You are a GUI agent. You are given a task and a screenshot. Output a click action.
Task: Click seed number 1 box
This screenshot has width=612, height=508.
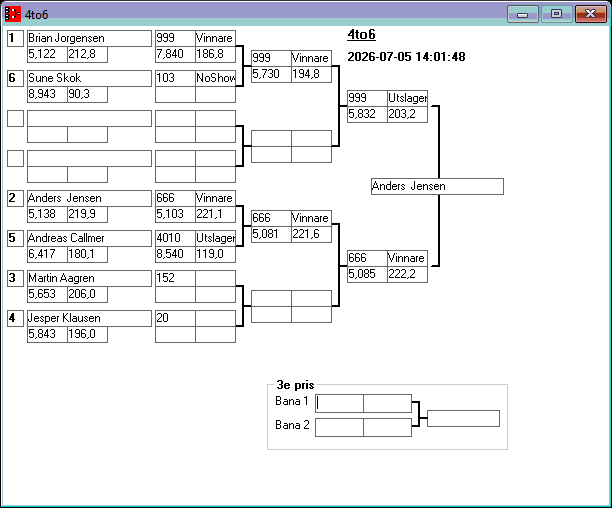coord(16,38)
